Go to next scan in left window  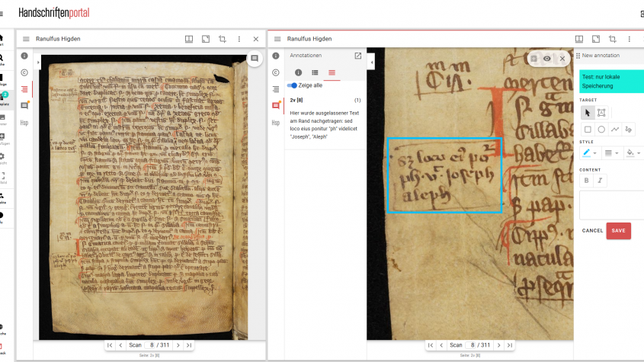pyautogui.click(x=178, y=345)
